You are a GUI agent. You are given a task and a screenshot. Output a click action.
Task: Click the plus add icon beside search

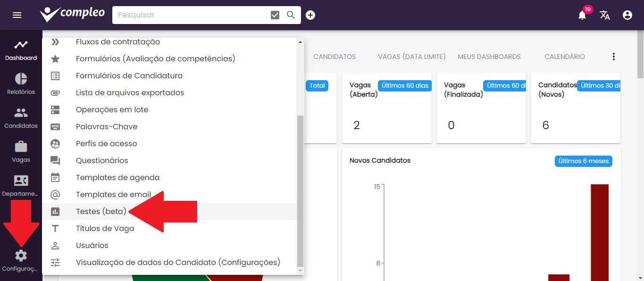click(x=310, y=15)
